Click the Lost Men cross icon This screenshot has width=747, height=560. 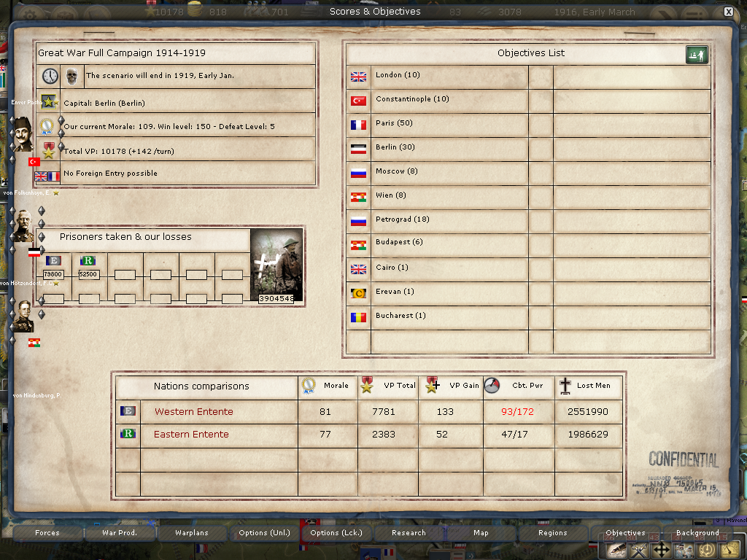[565, 386]
